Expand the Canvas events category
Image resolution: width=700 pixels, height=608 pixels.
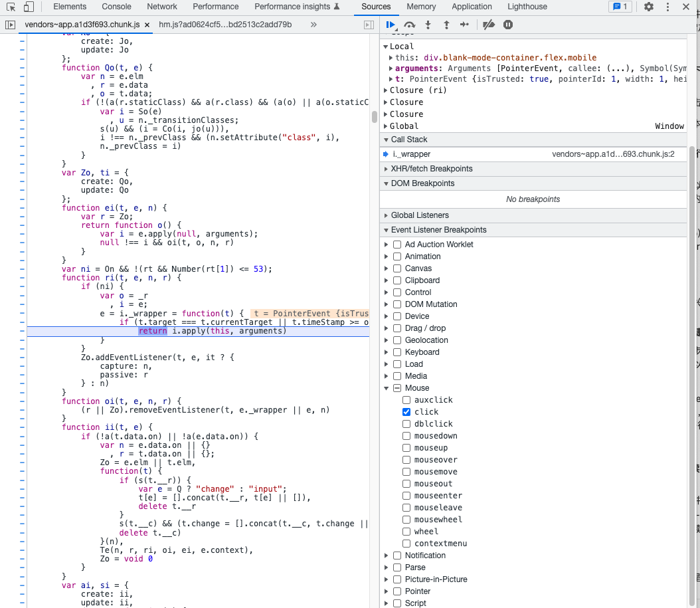pos(386,268)
